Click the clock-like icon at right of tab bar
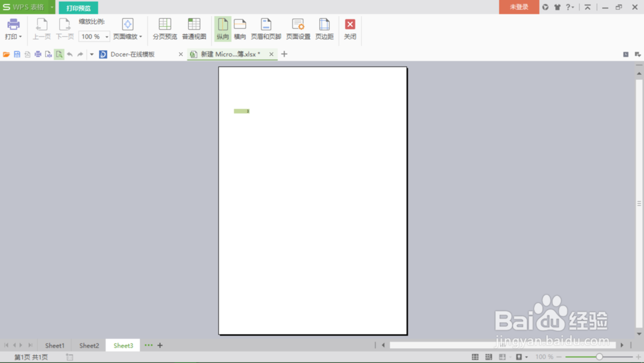Screen dimensions: 644x363 pos(625,54)
